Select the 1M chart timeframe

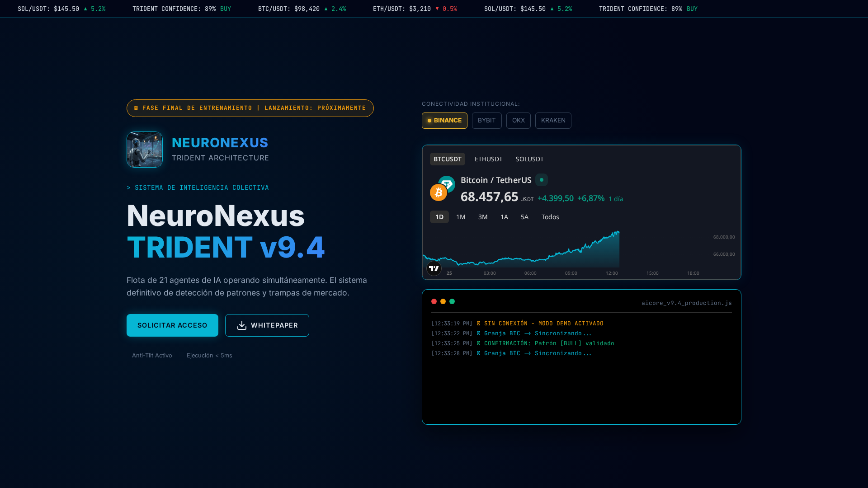pyautogui.click(x=461, y=217)
